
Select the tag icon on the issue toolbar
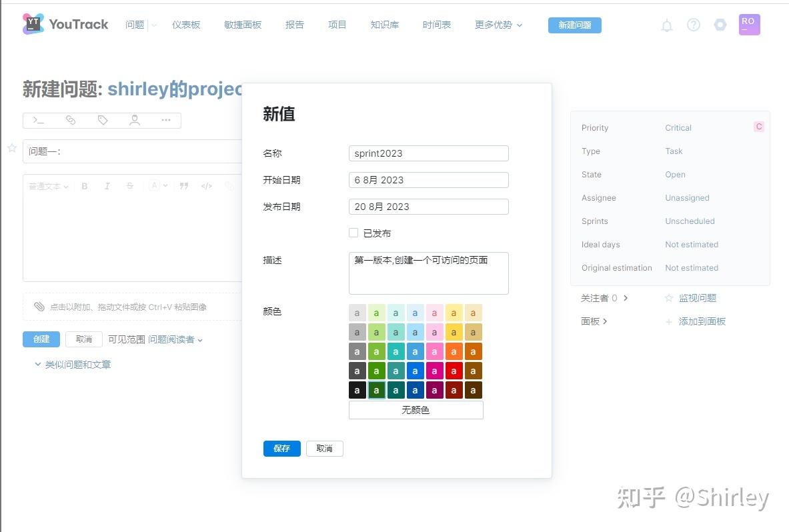pyautogui.click(x=102, y=121)
